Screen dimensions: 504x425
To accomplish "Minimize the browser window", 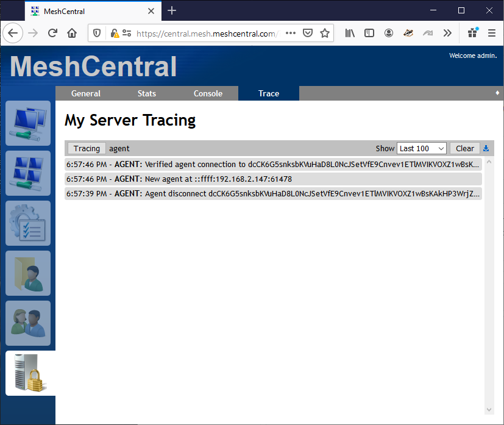I will coord(433,10).
